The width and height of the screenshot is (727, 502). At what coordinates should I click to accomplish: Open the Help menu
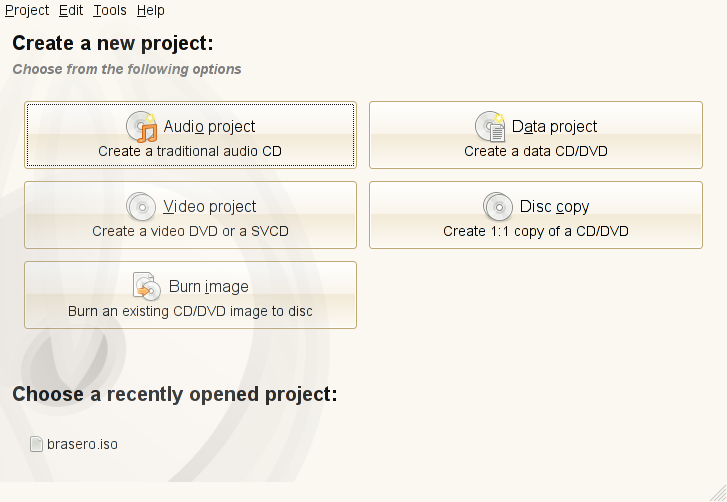[x=150, y=10]
